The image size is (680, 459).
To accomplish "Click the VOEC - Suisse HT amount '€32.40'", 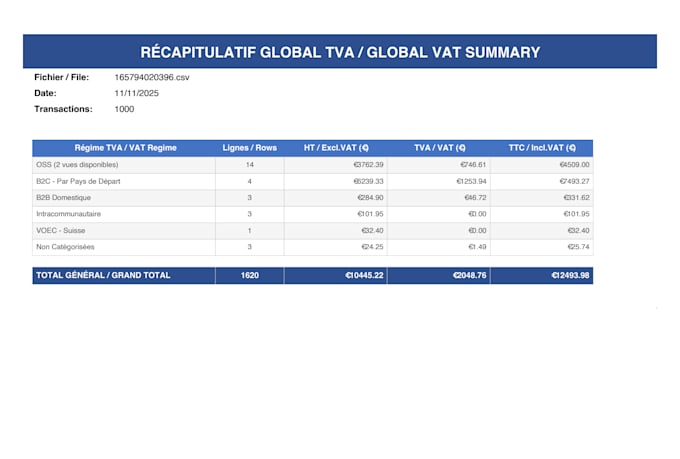I will (373, 231).
